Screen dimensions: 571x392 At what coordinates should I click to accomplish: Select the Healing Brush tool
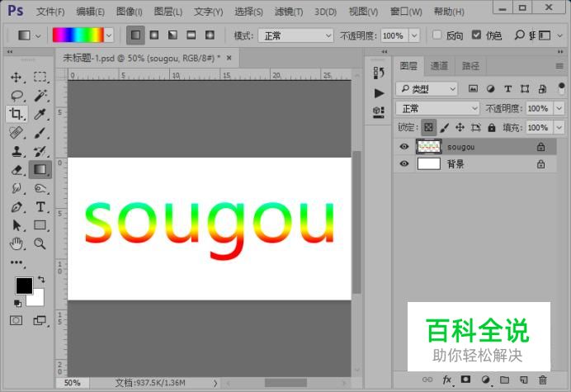[16, 132]
